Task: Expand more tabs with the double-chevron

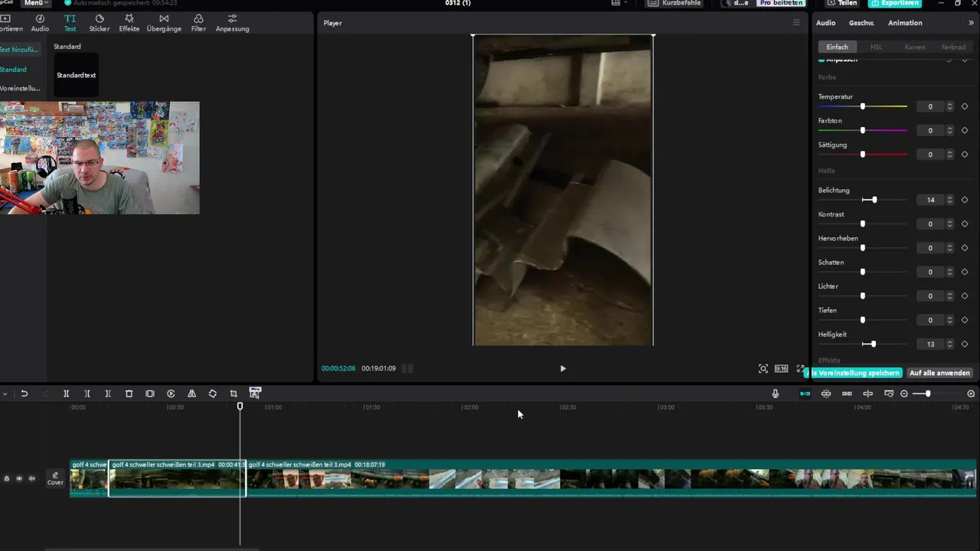Action: coord(972,23)
